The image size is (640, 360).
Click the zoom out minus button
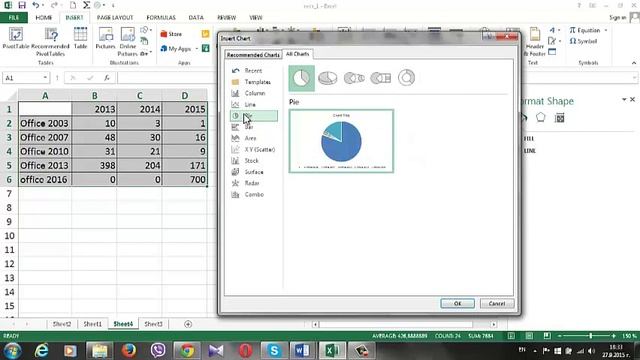(x=560, y=336)
